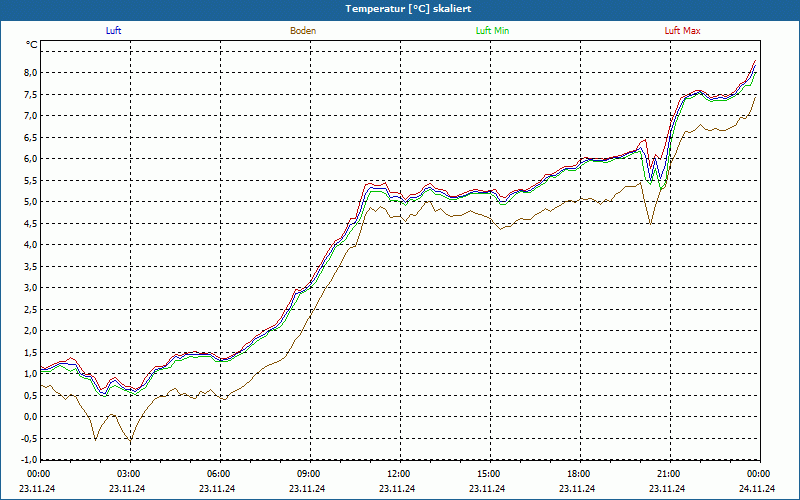
Task: Click the '4,0' y-axis value
Action: coord(31,244)
